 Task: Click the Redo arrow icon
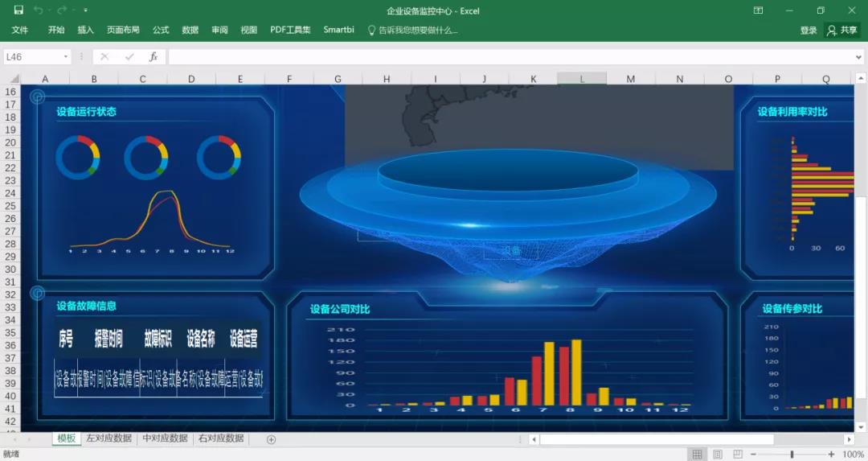(62, 10)
